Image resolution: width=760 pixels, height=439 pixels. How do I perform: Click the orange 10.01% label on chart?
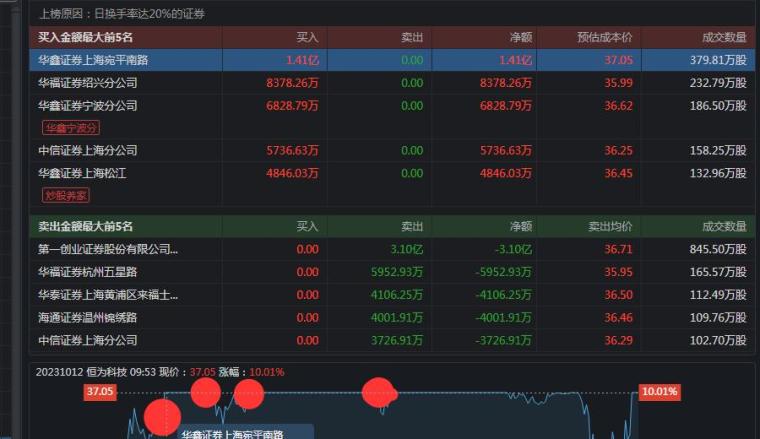tap(660, 392)
